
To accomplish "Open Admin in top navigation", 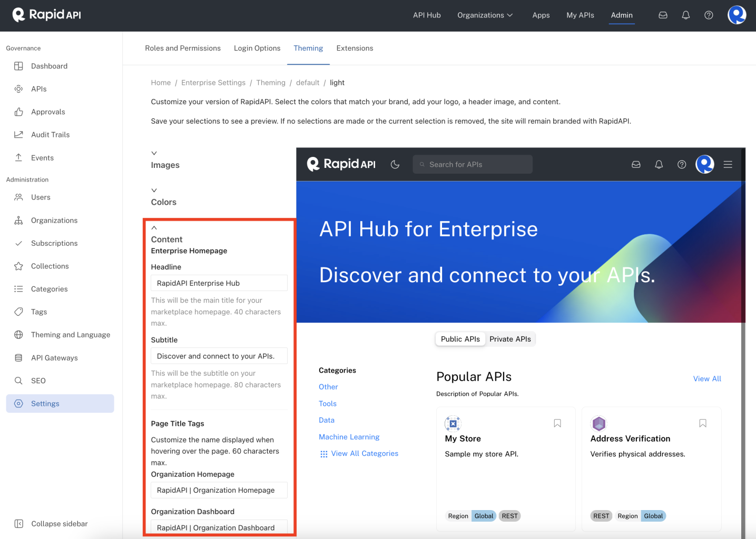I will (x=622, y=15).
